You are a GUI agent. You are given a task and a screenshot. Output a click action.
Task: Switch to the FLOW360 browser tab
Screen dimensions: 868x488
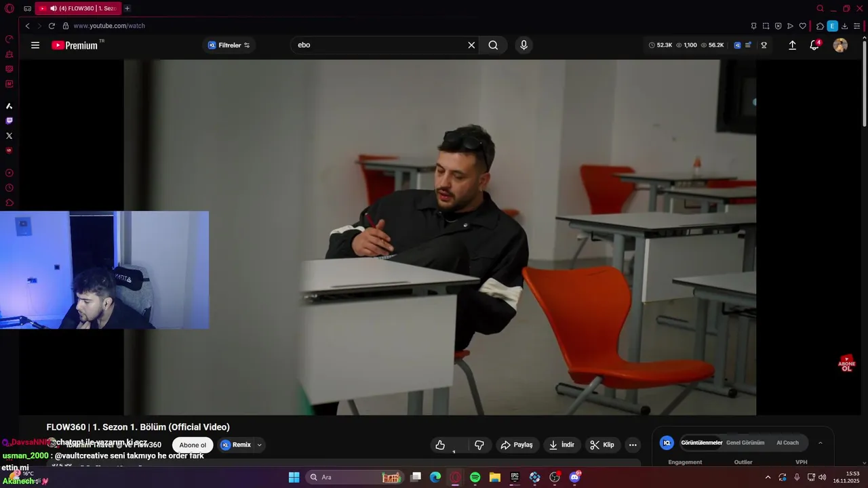click(x=78, y=8)
